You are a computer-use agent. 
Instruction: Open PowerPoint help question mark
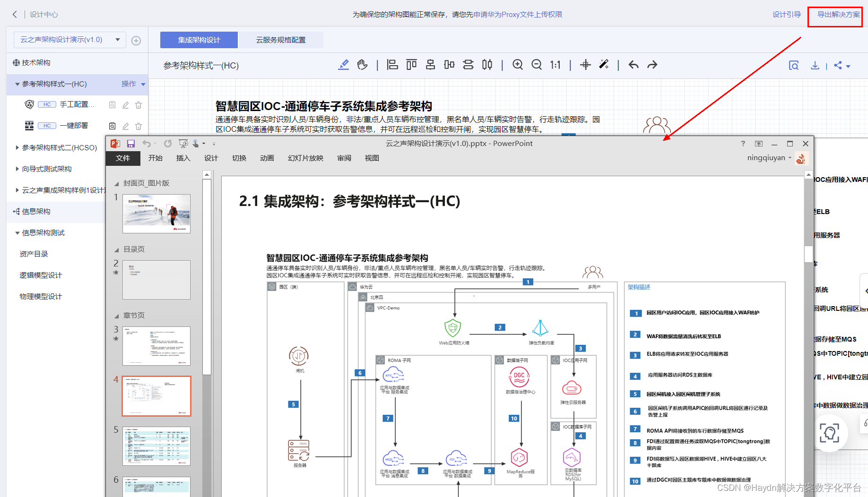[743, 144]
